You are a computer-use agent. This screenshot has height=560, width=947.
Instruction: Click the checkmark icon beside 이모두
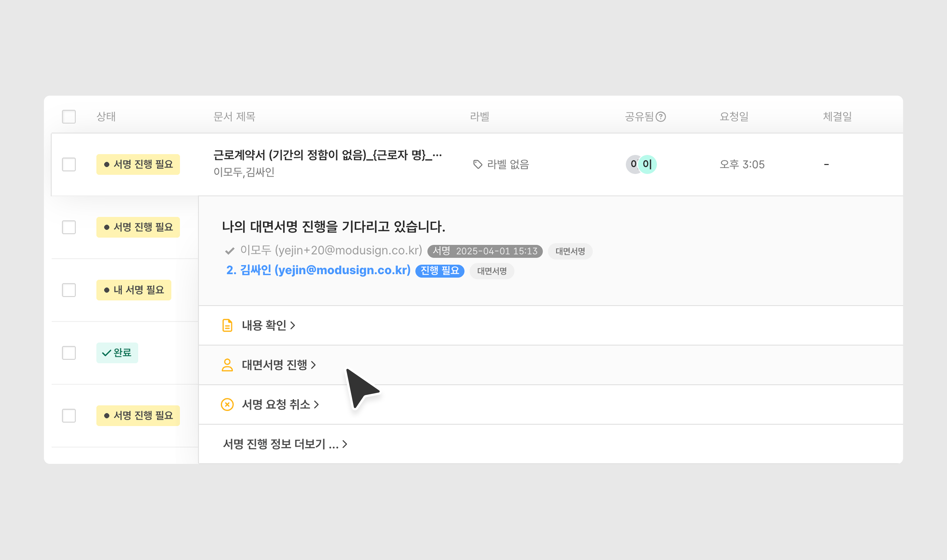(230, 251)
